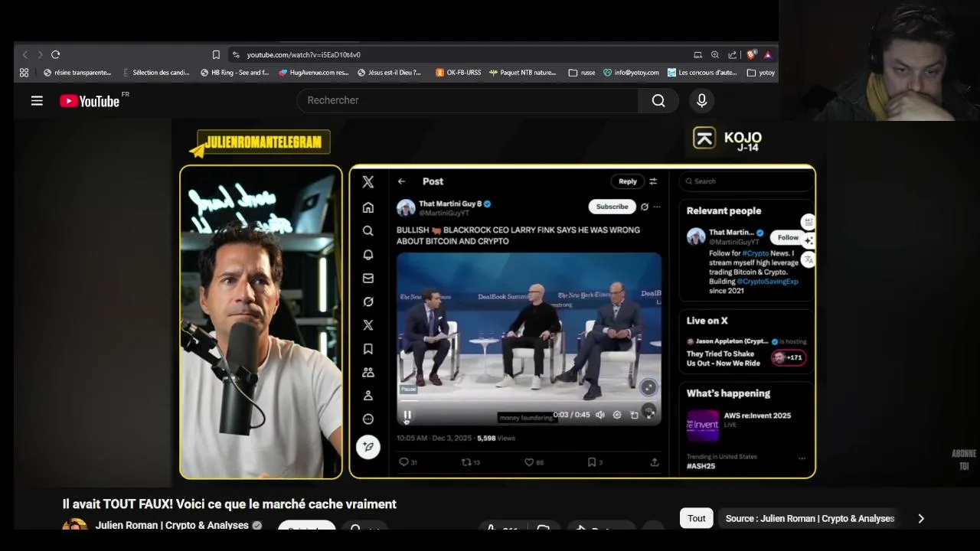Open the bookmarks bar apps grid icon
This screenshot has height=551, width=980.
point(24,73)
